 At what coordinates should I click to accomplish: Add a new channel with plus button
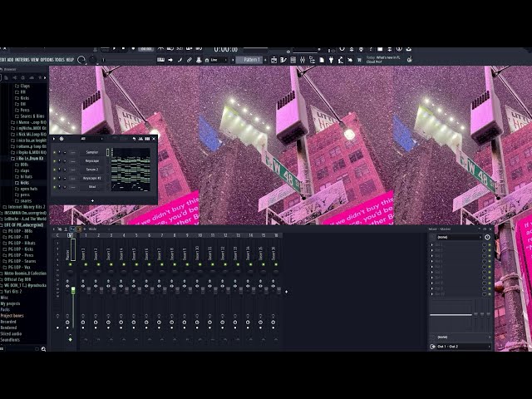[x=92, y=200]
